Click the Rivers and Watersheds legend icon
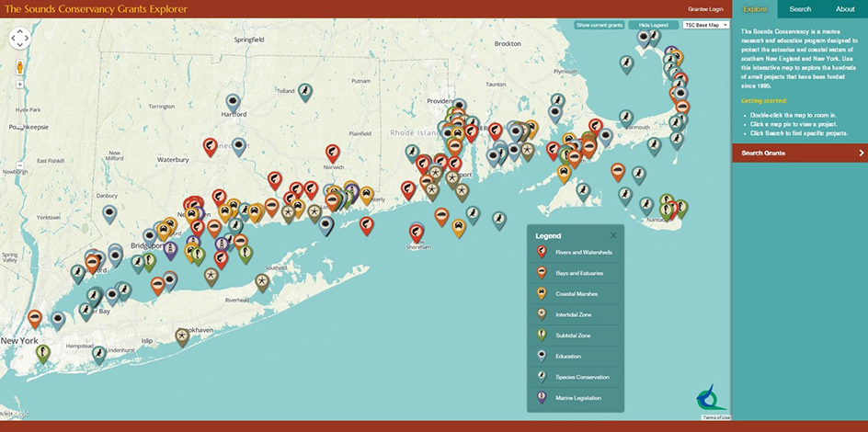Image resolution: width=868 pixels, height=432 pixels. coord(542,252)
